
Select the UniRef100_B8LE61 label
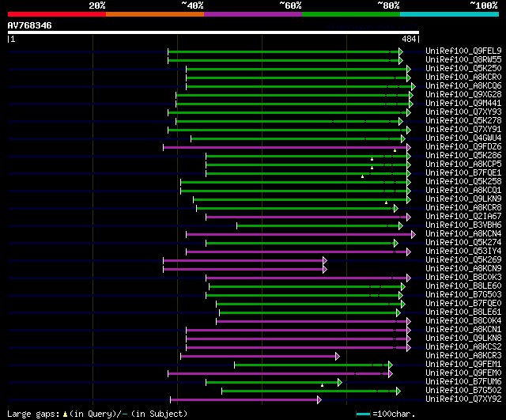point(463,312)
